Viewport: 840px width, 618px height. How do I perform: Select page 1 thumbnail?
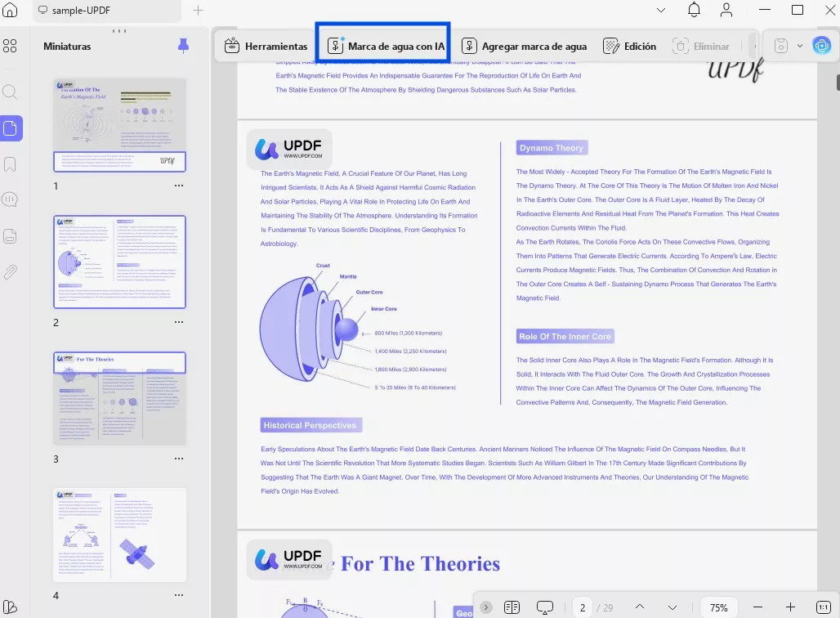[x=119, y=125]
